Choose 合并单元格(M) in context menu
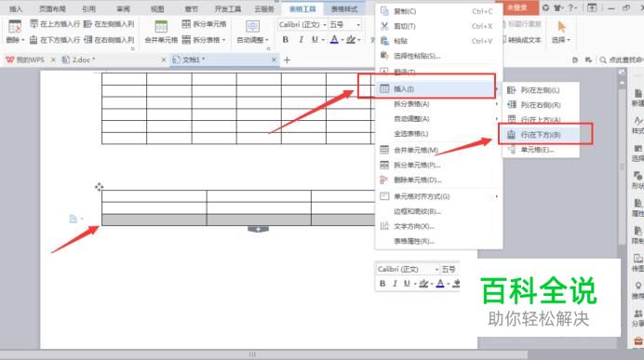 coord(437,150)
